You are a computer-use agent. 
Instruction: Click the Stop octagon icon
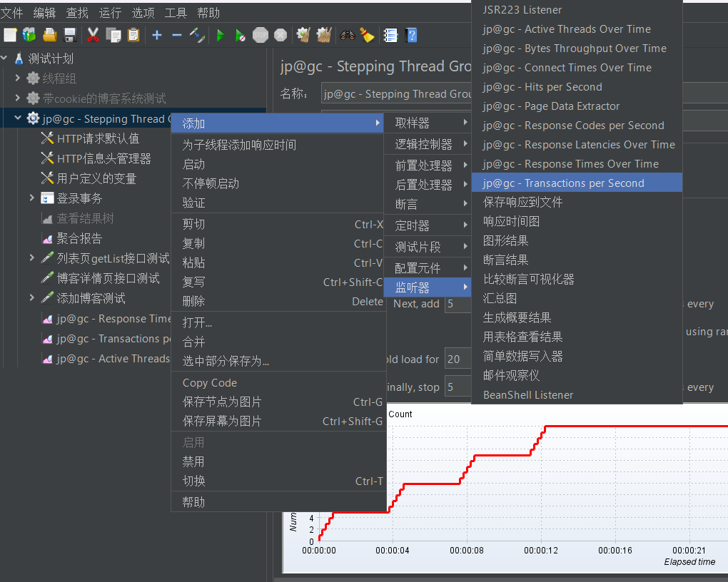coord(261,35)
